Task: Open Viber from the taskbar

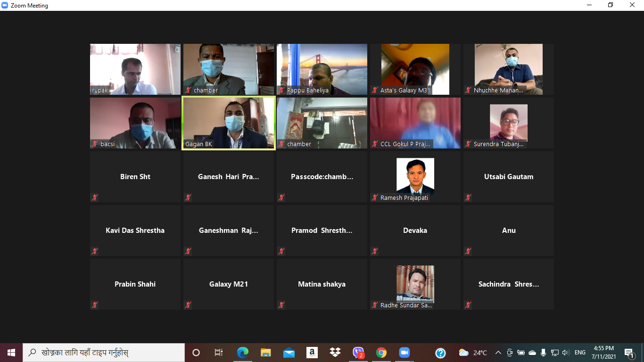Action: coord(358,353)
